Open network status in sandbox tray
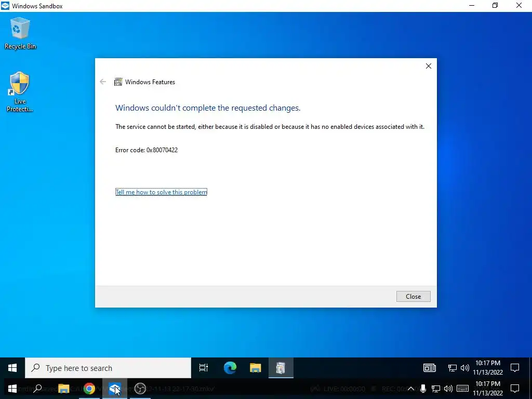Image resolution: width=532 pixels, height=399 pixels. 452,368
